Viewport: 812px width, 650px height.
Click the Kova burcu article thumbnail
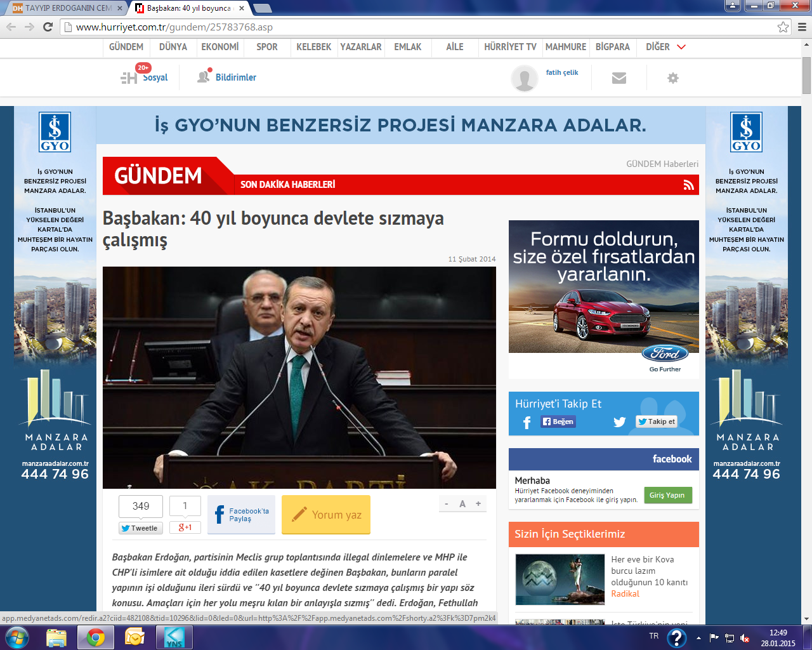point(560,579)
